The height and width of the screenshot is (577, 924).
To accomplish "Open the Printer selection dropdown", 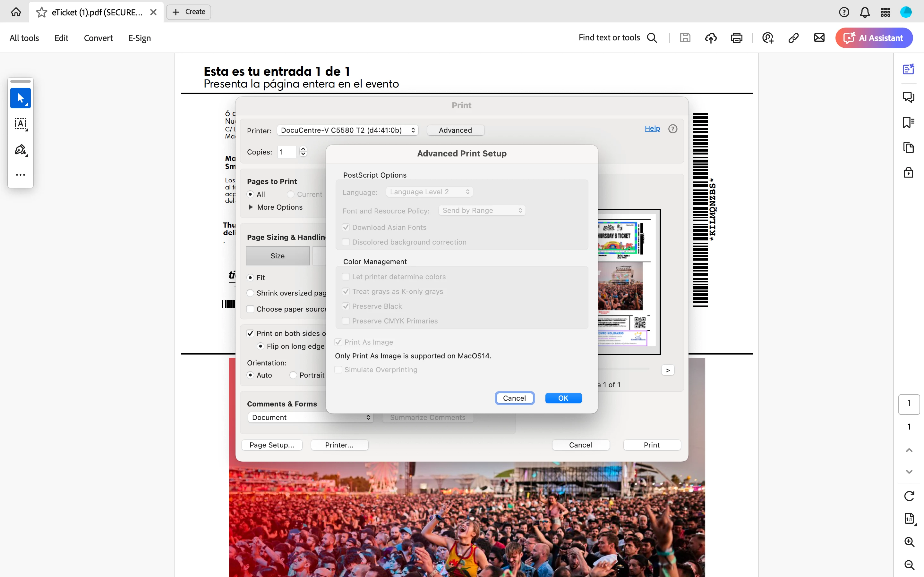I will point(347,130).
